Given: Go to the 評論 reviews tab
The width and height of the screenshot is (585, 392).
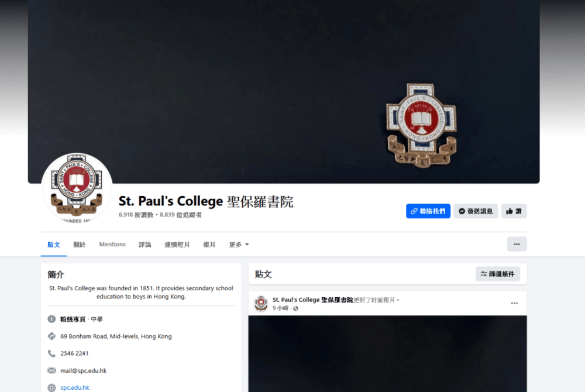Looking at the screenshot, I should point(145,245).
